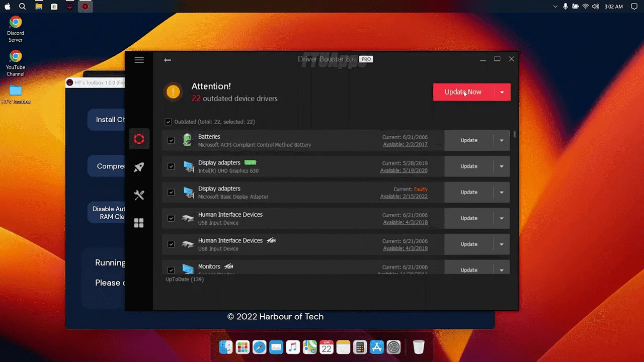
Task: Open Microsoft Store from the top taskbar
Action: pos(54,7)
